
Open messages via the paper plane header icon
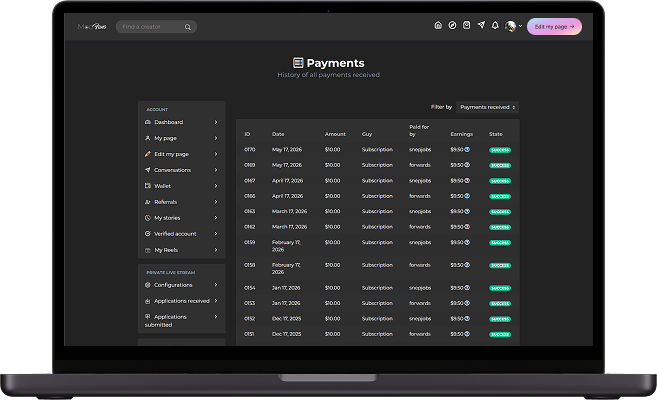tap(481, 25)
